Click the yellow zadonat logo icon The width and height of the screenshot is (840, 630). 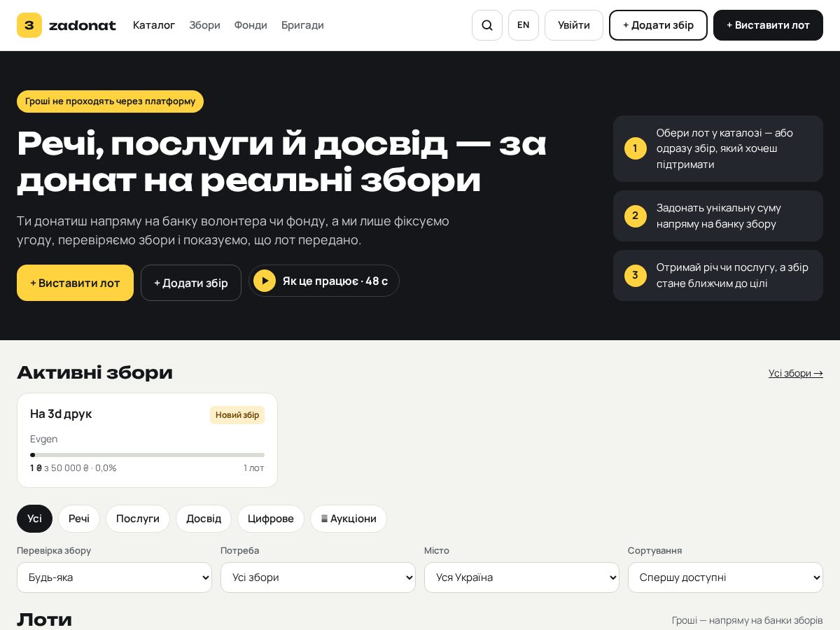[x=29, y=25]
